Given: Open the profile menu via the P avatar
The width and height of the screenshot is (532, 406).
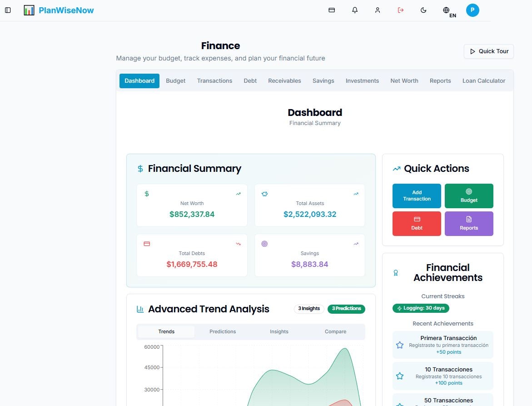Looking at the screenshot, I should click(472, 10).
